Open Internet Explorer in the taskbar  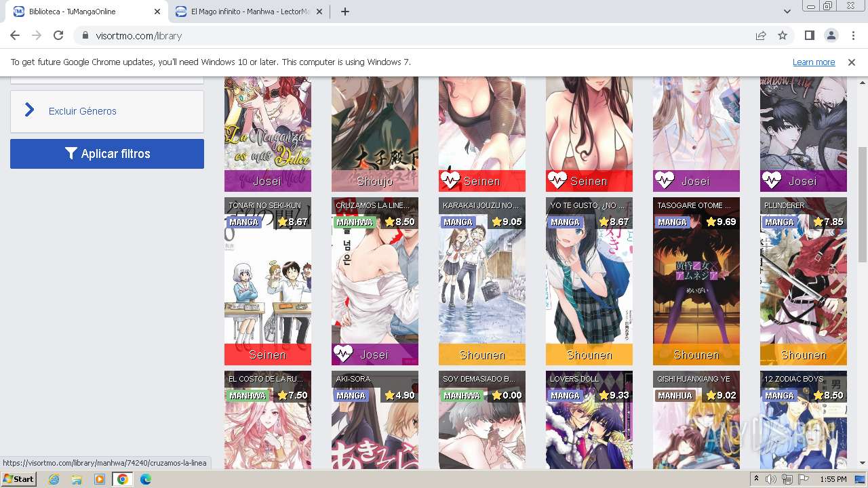coord(54,479)
